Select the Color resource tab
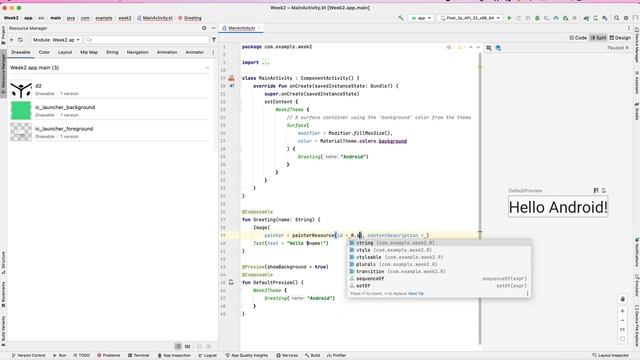Screen dimensions: 640x360 click(x=44, y=52)
